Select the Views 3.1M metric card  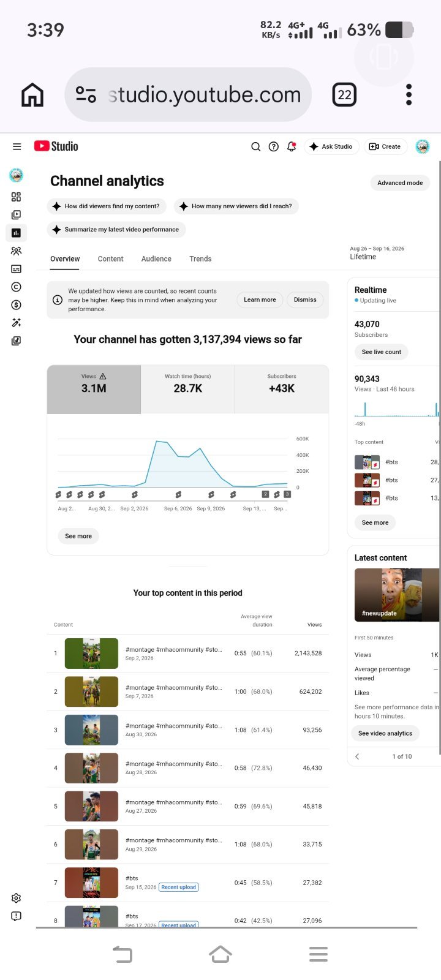click(94, 390)
